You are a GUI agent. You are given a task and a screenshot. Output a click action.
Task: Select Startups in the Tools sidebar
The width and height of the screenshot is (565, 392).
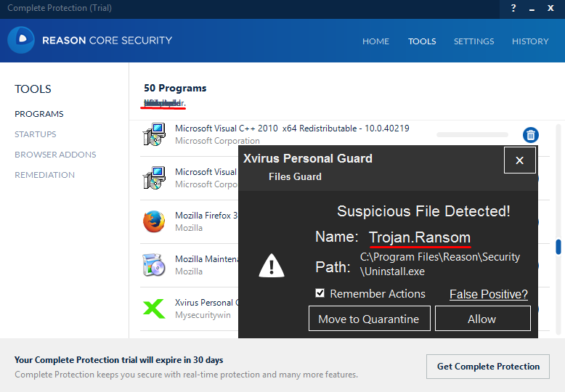tap(35, 134)
